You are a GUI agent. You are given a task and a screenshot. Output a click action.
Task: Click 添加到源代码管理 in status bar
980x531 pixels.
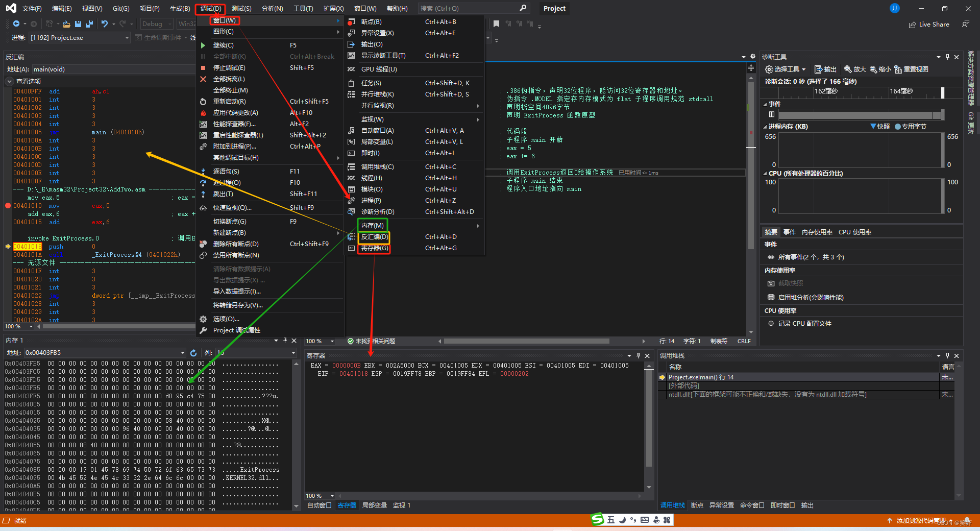921,521
